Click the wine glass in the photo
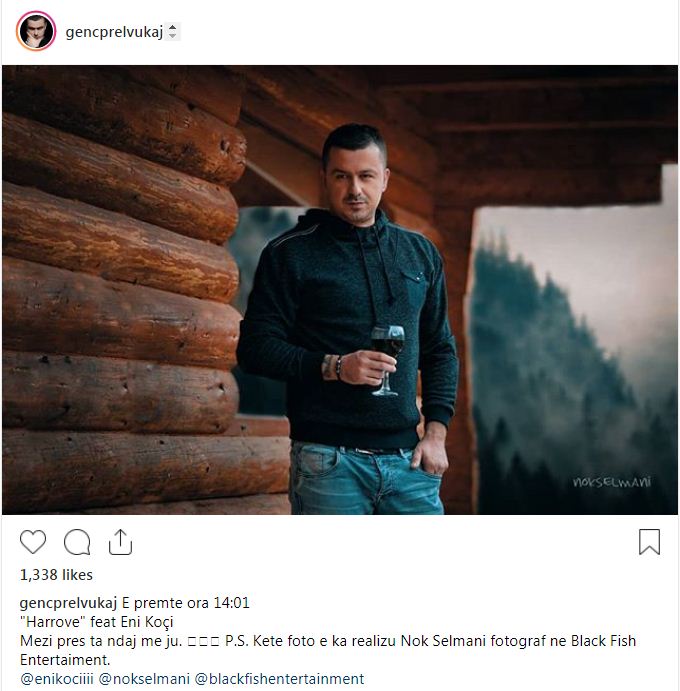 pyautogui.click(x=387, y=360)
